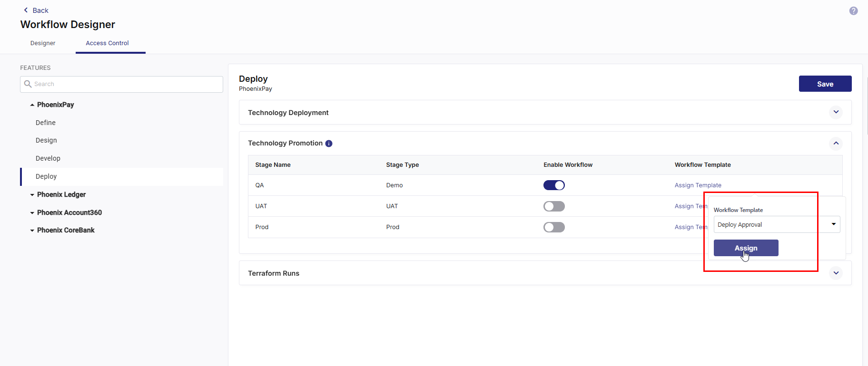Click the Terraform Runs section title

coord(274,273)
